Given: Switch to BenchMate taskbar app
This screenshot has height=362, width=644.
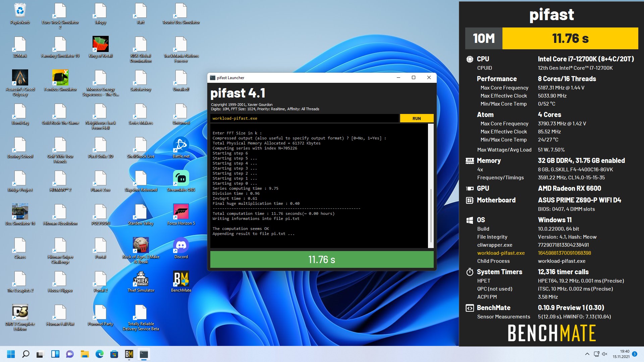Looking at the screenshot, I should pos(129,354).
